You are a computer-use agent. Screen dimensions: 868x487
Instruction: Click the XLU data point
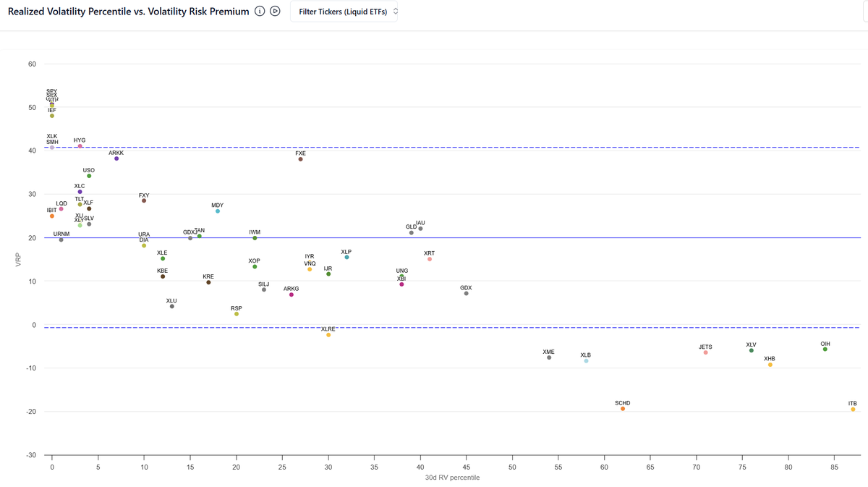(x=171, y=306)
